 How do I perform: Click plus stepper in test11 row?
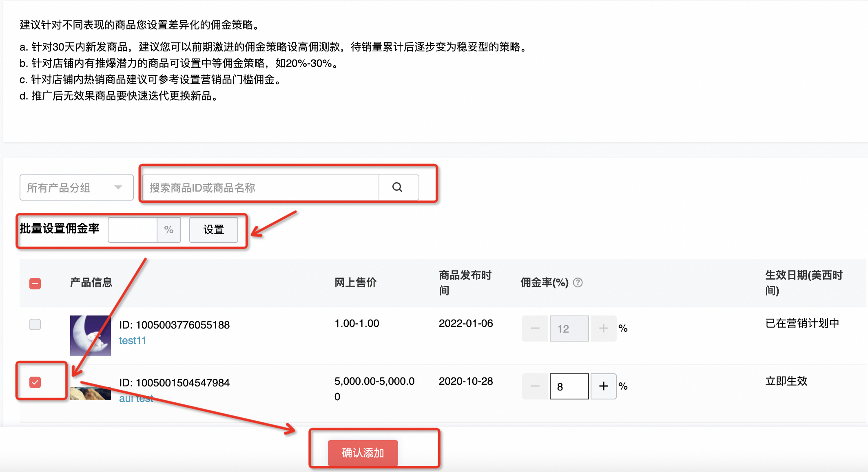click(603, 328)
